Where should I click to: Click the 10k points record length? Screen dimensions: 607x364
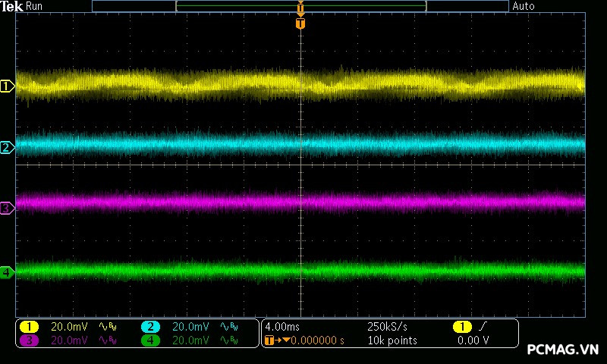coord(392,340)
